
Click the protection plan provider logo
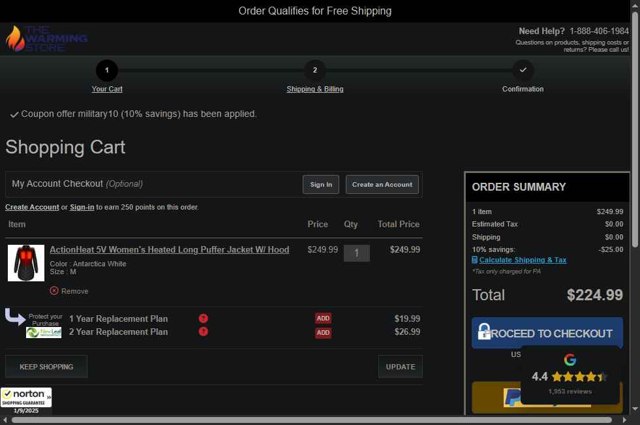point(44,333)
